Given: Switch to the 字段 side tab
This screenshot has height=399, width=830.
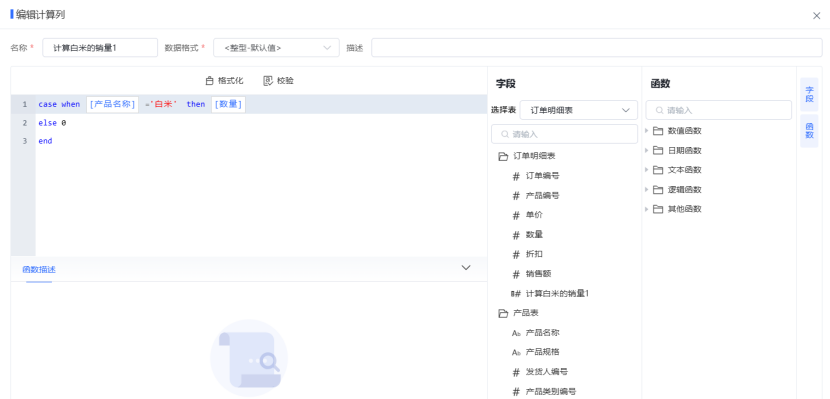Looking at the screenshot, I should [x=809, y=94].
